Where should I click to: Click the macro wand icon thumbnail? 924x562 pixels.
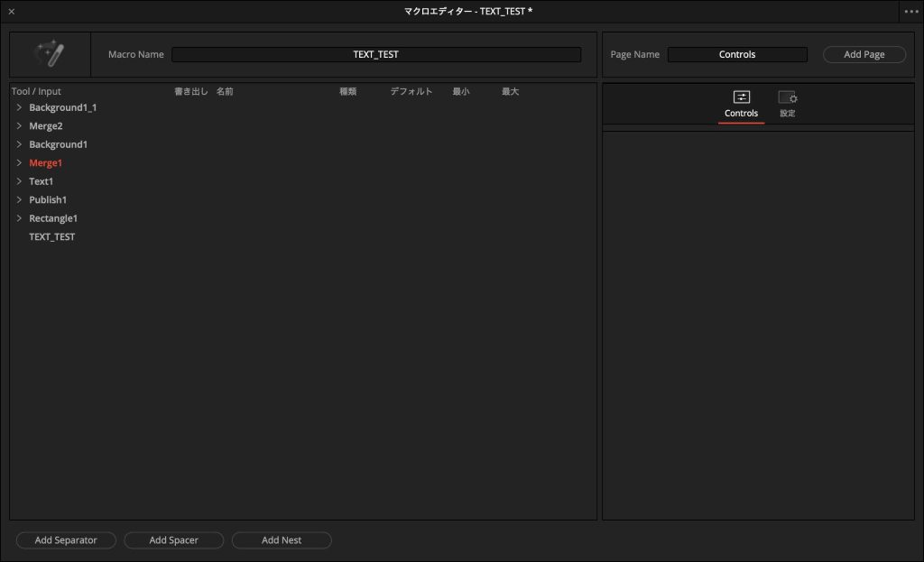tap(51, 54)
